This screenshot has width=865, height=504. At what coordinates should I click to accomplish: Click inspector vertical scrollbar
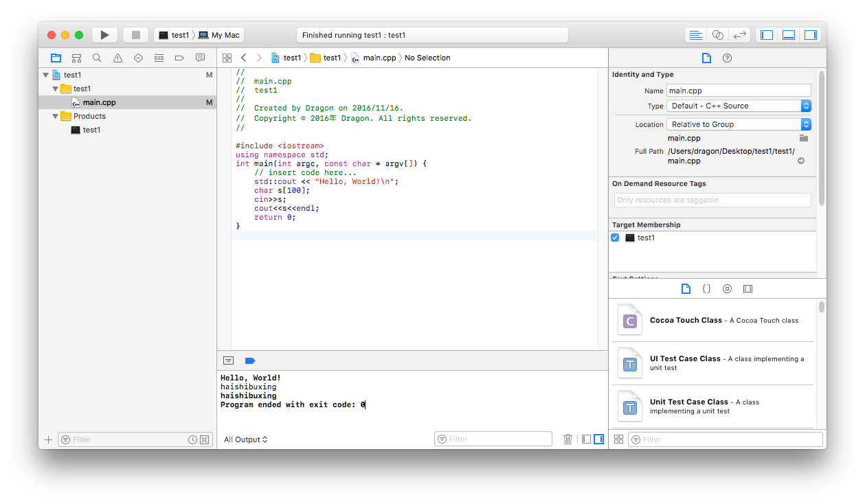click(x=821, y=137)
